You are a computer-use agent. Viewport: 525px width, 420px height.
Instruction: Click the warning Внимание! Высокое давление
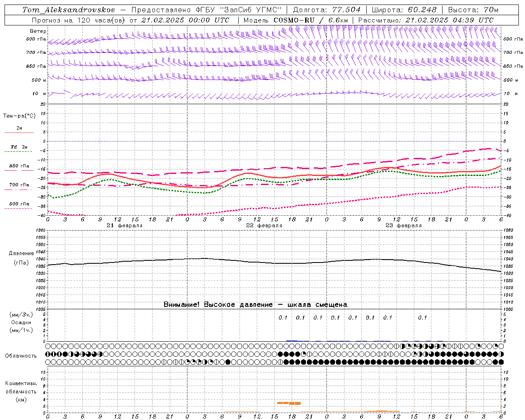point(218,305)
